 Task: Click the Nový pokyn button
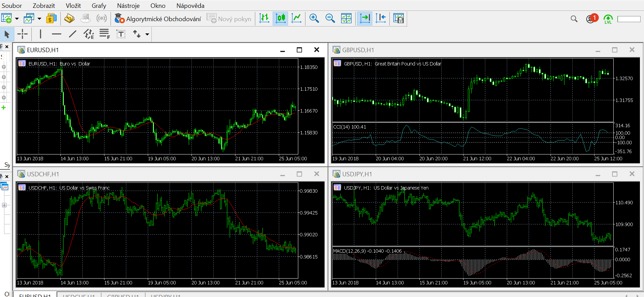coord(229,19)
